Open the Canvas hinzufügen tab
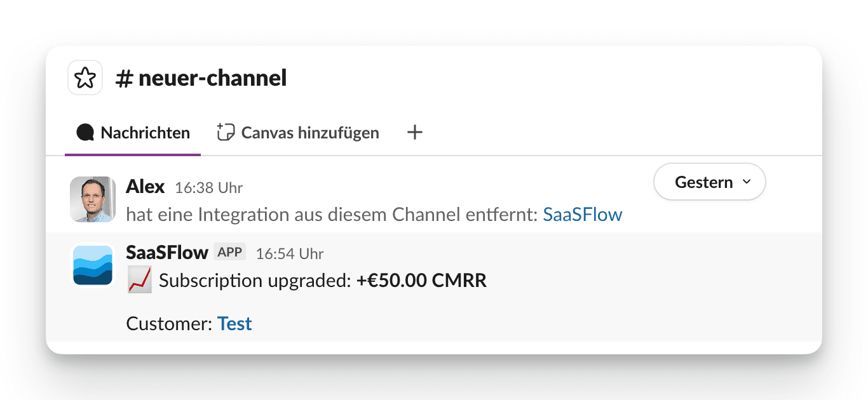Image resolution: width=868 pixels, height=400 pixels. pyautogui.click(x=309, y=133)
